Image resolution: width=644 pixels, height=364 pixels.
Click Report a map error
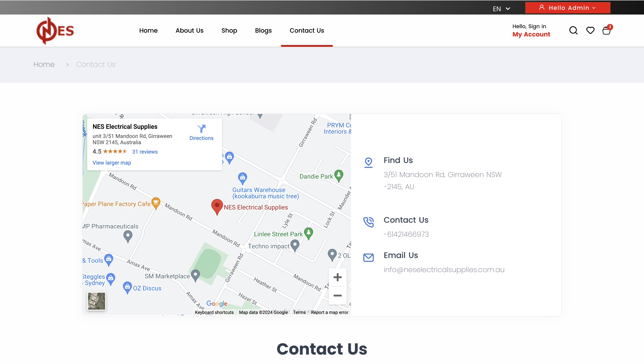(x=330, y=312)
